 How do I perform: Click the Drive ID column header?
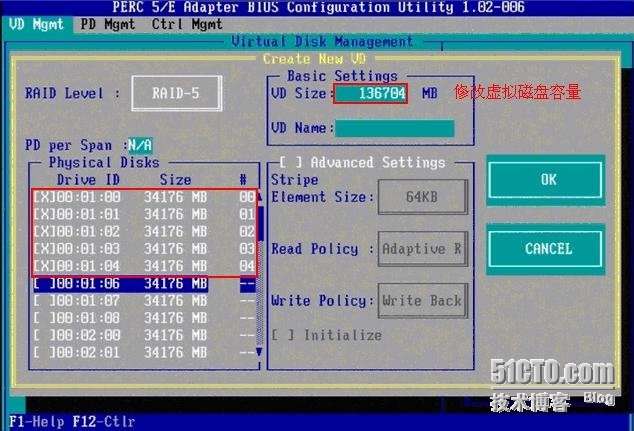88,180
